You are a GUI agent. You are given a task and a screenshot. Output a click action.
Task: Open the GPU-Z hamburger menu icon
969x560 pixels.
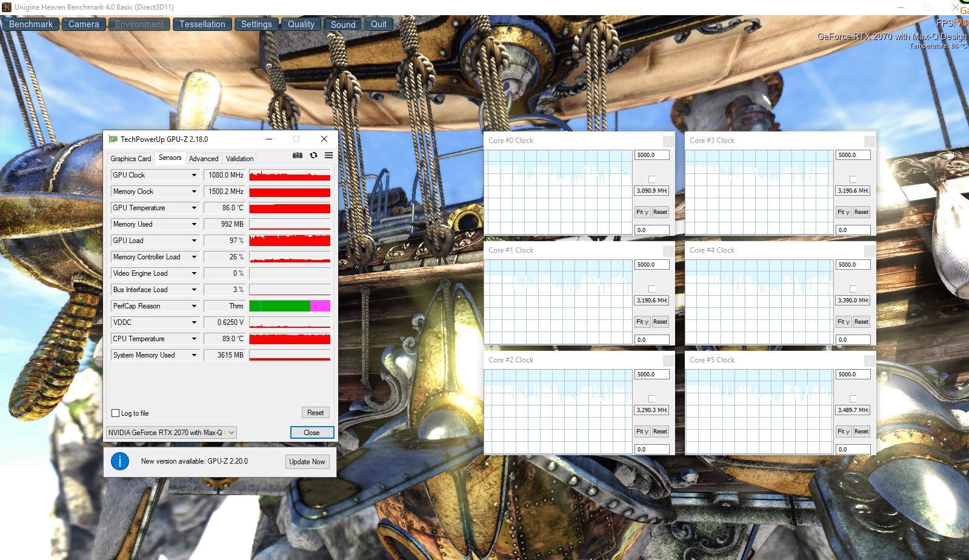tap(328, 155)
